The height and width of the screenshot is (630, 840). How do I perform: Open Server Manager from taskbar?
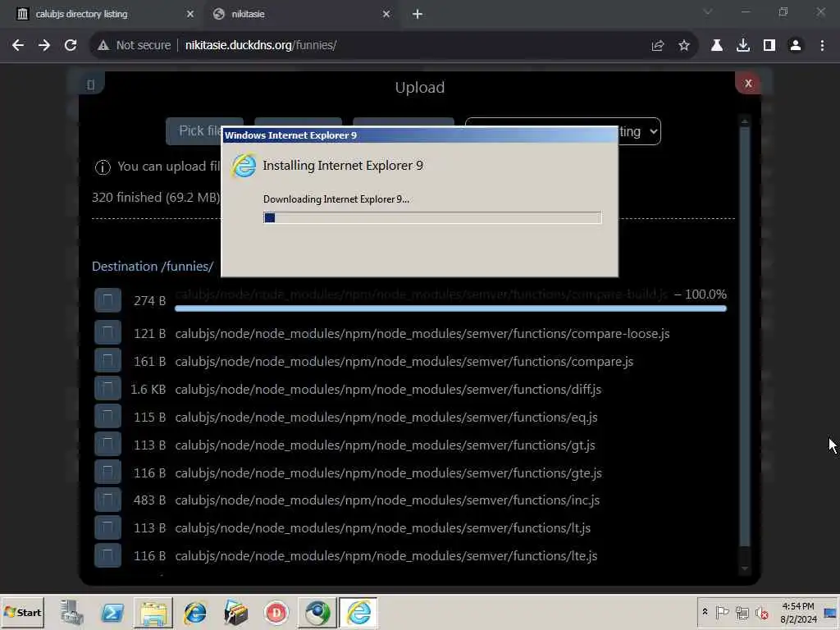coord(71,612)
